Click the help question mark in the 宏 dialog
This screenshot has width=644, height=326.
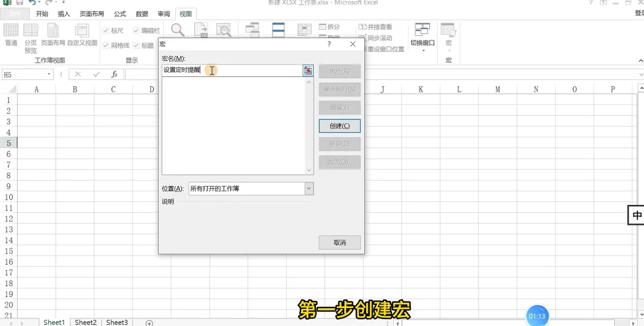[x=329, y=44]
